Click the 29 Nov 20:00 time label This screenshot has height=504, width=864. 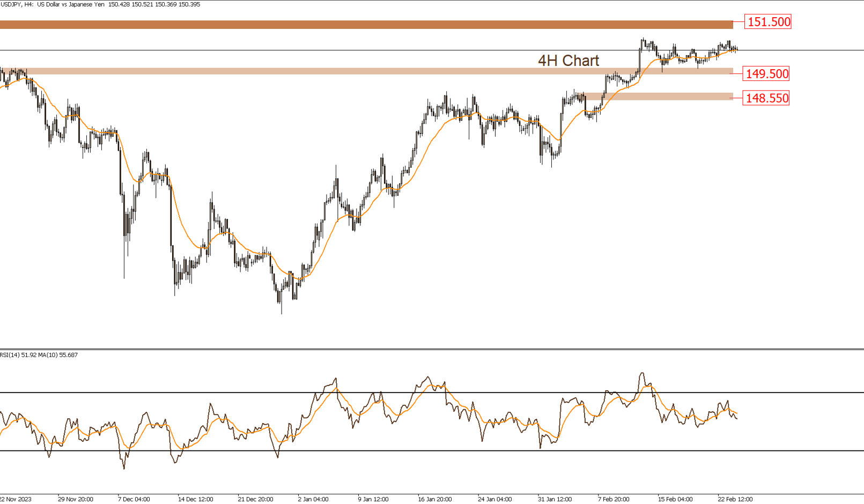[x=75, y=499]
